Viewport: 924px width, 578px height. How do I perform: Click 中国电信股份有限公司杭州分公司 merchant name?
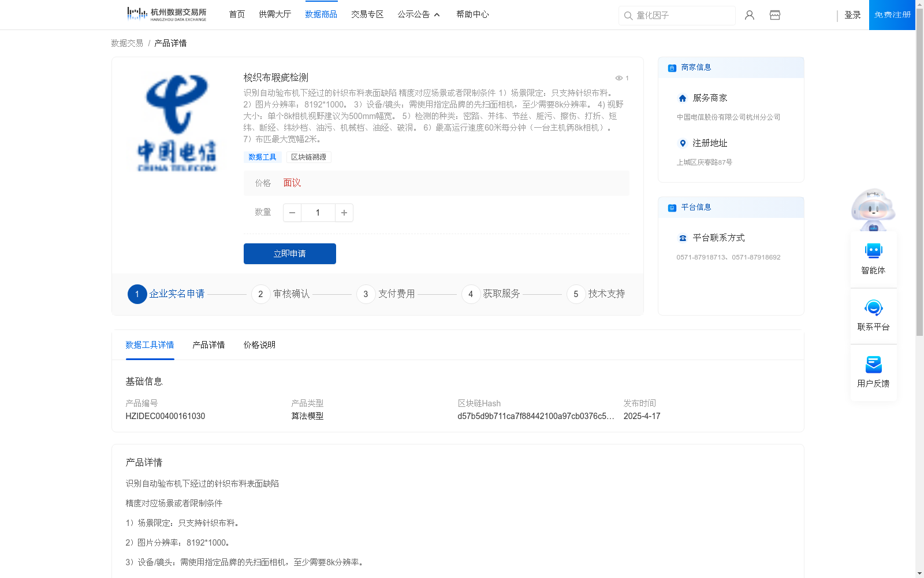pyautogui.click(x=728, y=117)
